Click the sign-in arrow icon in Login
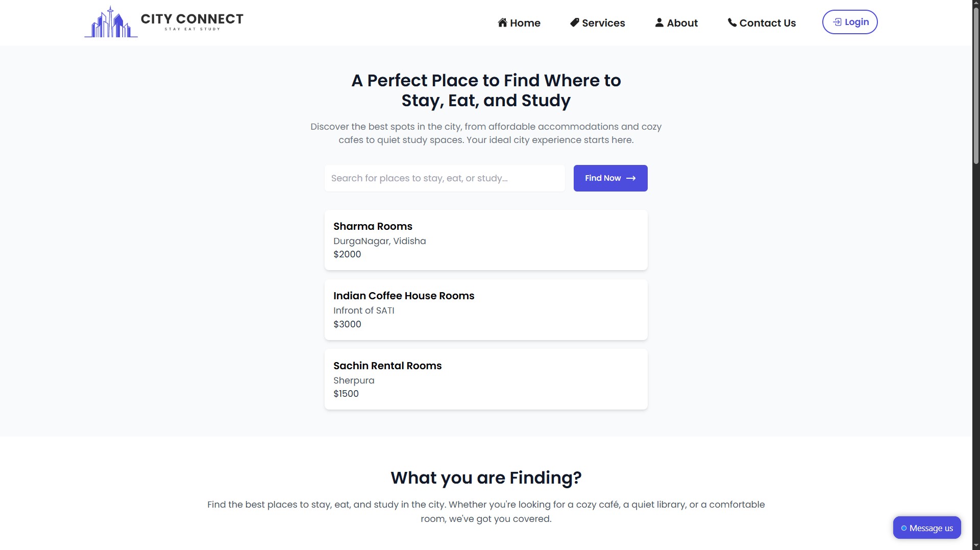Screen dimensions: 980x550 (x=837, y=22)
